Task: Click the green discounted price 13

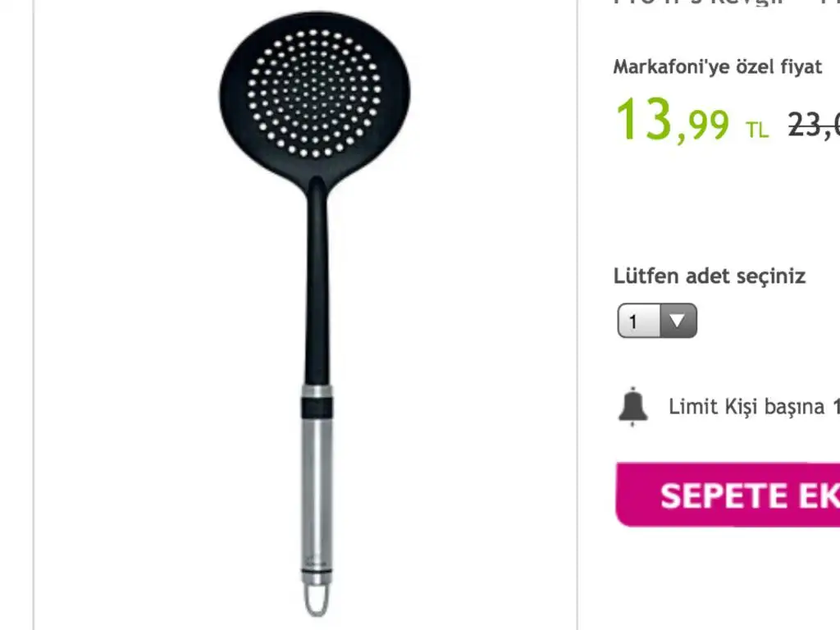Action: 645,119
